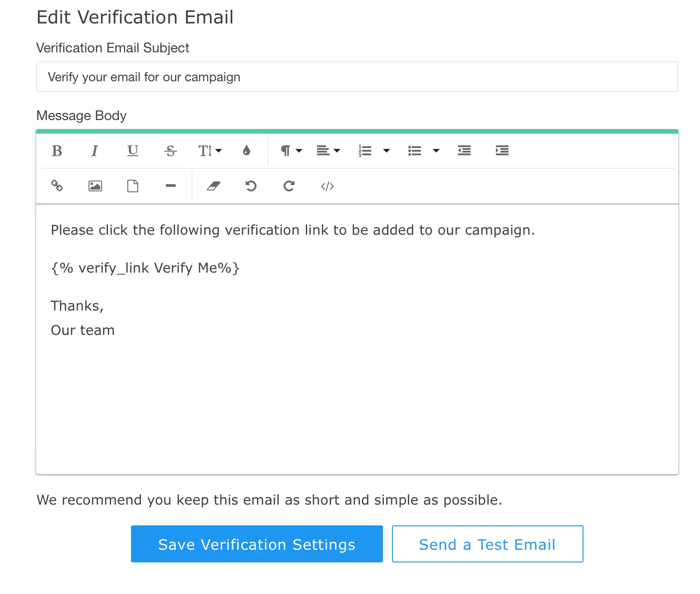Image resolution: width=700 pixels, height=594 pixels.
Task: Expand the text alignment dropdown
Action: click(x=328, y=151)
